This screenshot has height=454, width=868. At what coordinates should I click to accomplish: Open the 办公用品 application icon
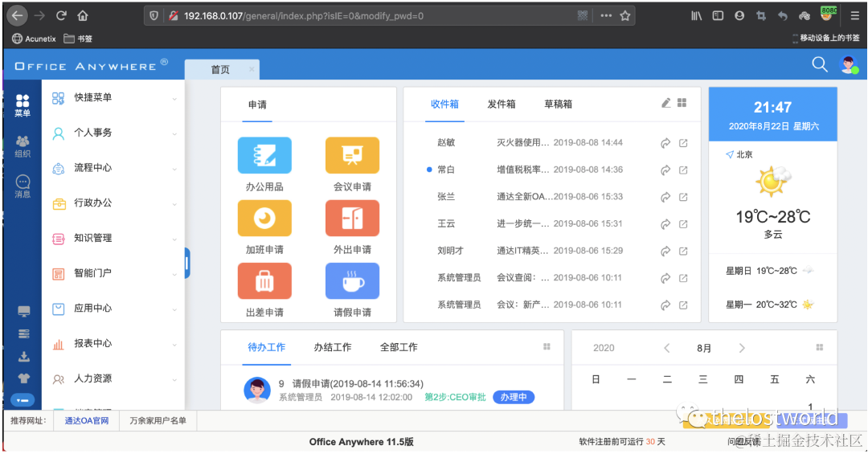(x=264, y=156)
